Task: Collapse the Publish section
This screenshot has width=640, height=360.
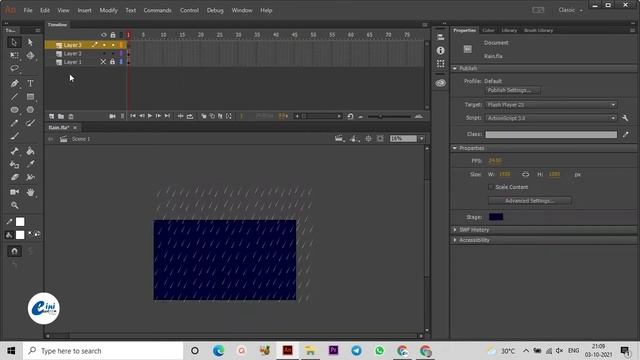Action: pos(455,69)
